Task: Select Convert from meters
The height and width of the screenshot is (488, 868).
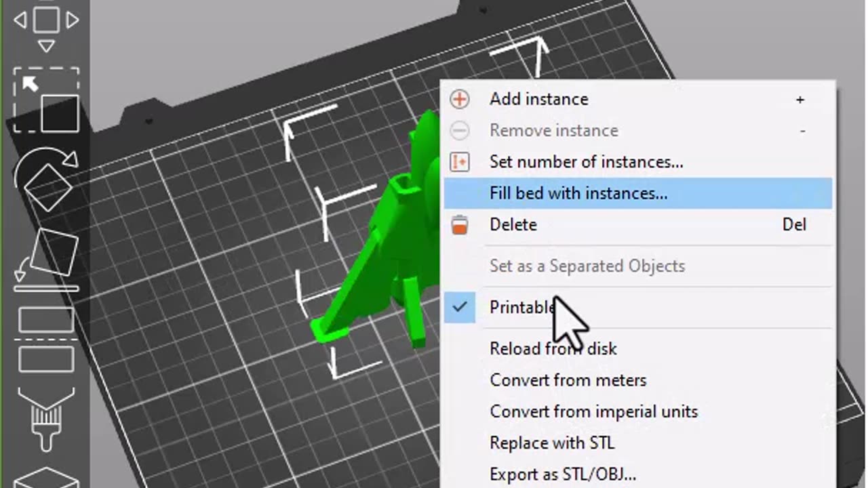Action: [x=637, y=380]
